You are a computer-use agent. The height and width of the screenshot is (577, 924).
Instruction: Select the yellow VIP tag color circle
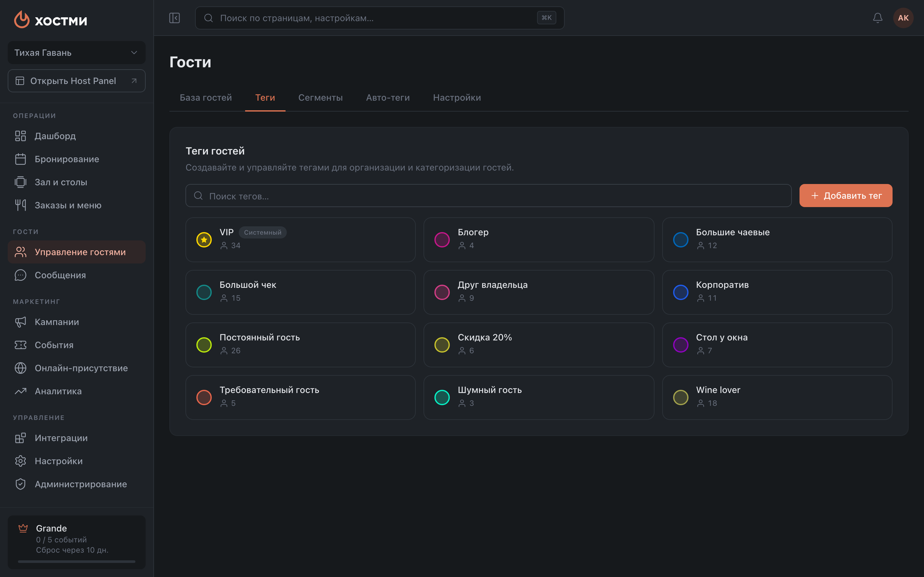(x=204, y=240)
